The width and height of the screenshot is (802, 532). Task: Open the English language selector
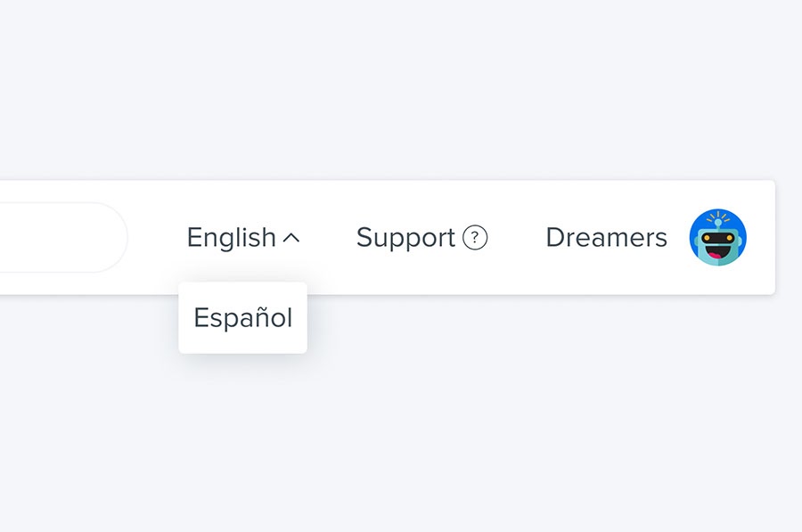pos(243,237)
